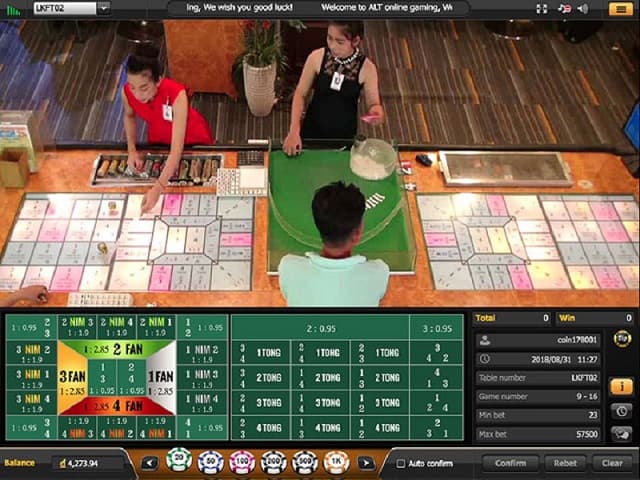Viewport: 640px width, 480px height.
Task: Bet on the red 4 FAN area
Action: pyautogui.click(x=117, y=405)
